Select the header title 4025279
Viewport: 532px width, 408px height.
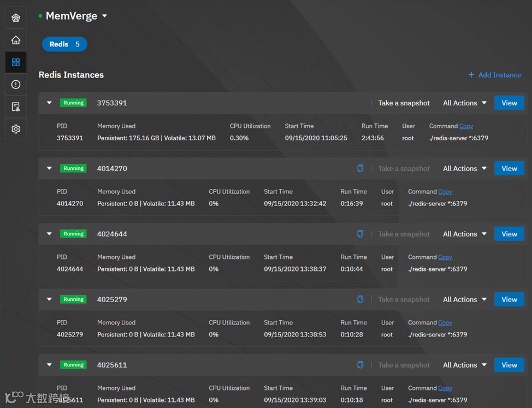[x=112, y=299]
